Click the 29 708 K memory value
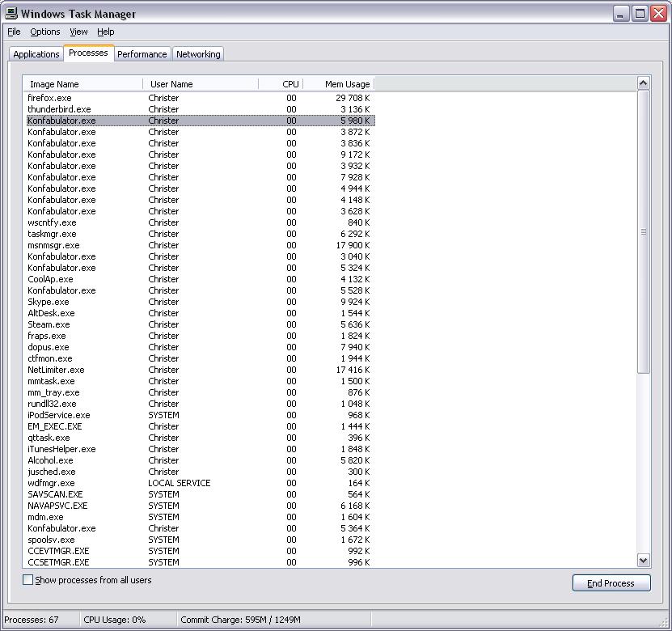This screenshot has height=631, width=672. tap(353, 98)
